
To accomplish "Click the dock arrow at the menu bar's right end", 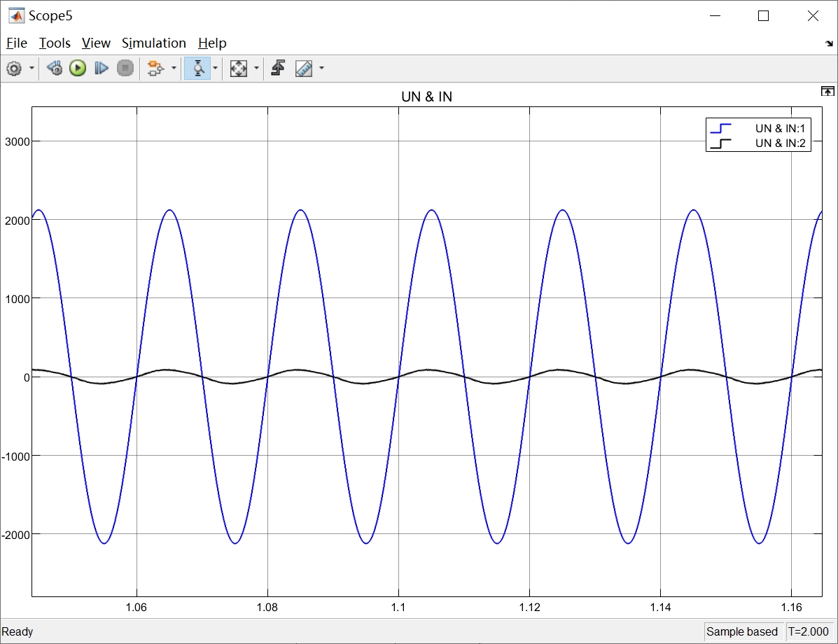I will 829,43.
